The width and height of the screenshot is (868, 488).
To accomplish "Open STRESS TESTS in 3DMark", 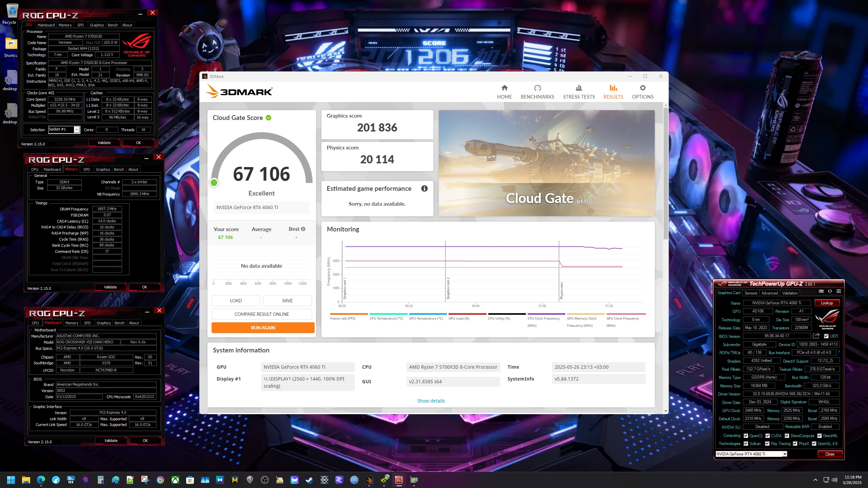I will pos(579,92).
